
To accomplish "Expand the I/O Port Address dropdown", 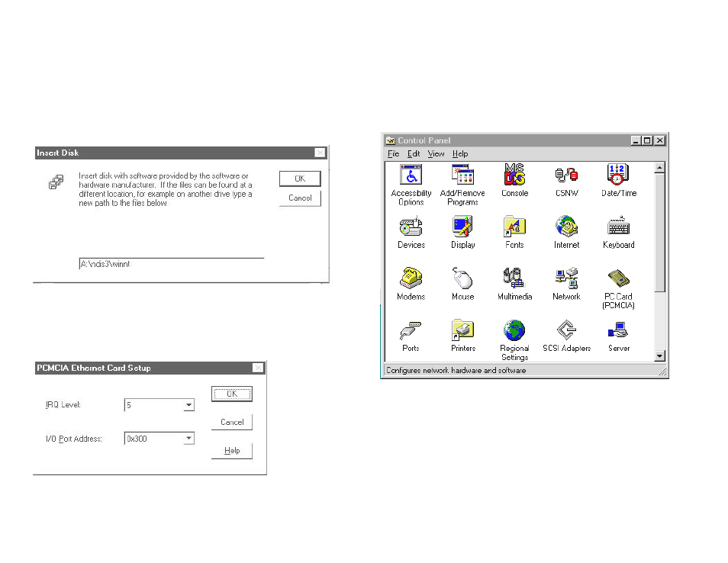I will [188, 438].
